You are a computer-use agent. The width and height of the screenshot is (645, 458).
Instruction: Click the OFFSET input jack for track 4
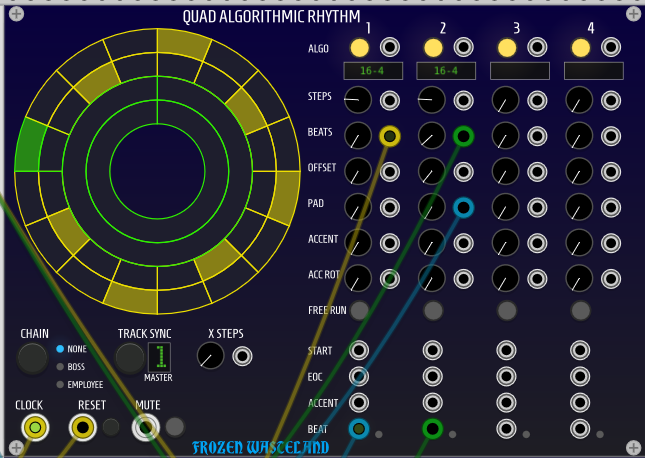(x=611, y=172)
